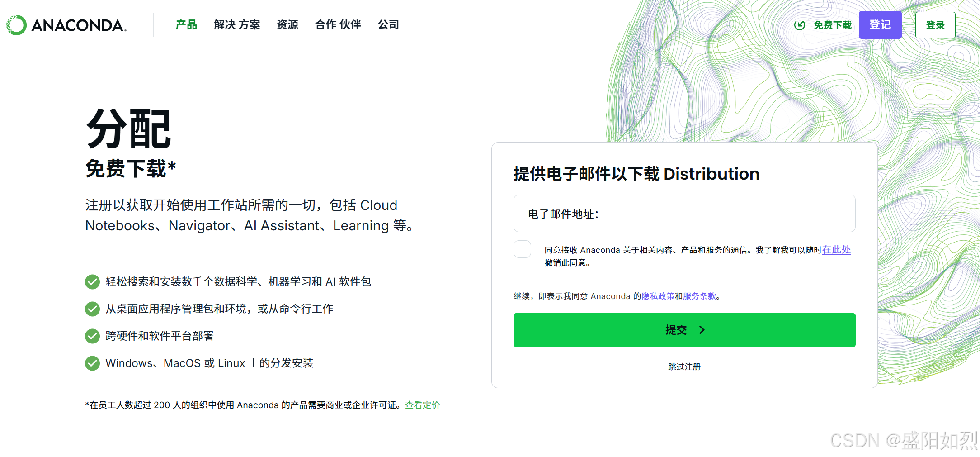The image size is (980, 457).
Task: Click the checkmark icon beside 从桌面应用程序管理包
Action: 92,309
